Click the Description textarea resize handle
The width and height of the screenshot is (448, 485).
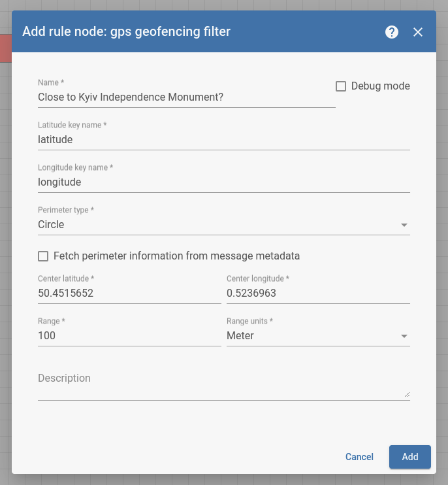pyautogui.click(x=407, y=394)
